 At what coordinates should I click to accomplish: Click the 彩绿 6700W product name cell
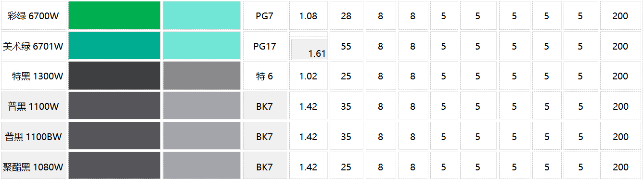34,15
